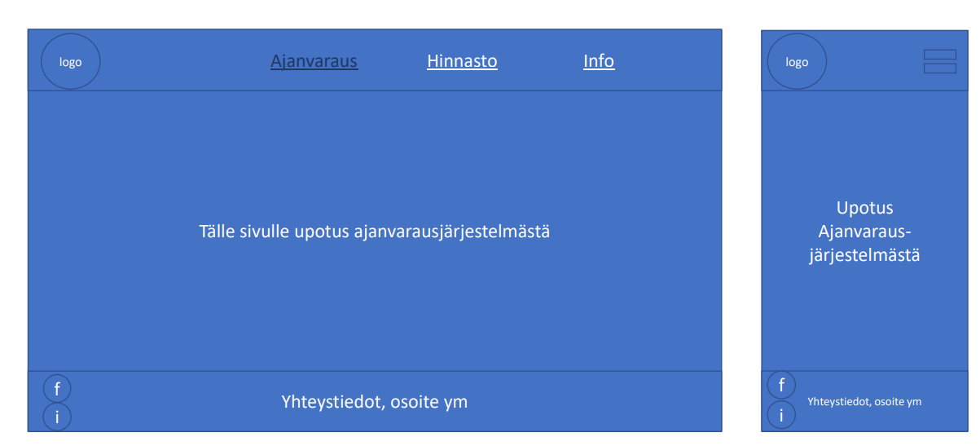The height and width of the screenshot is (446, 980).
Task: Tap the upper bar of the mobile hamburger icon
Action: point(939,55)
